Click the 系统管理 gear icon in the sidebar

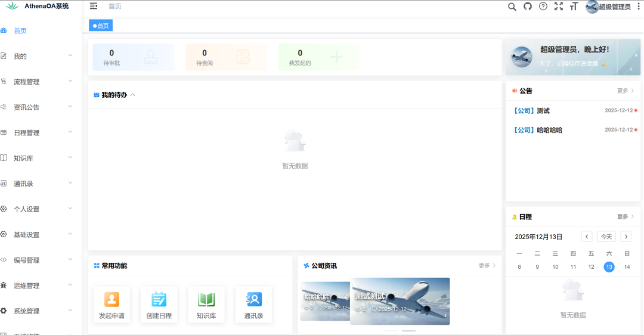tap(4, 311)
